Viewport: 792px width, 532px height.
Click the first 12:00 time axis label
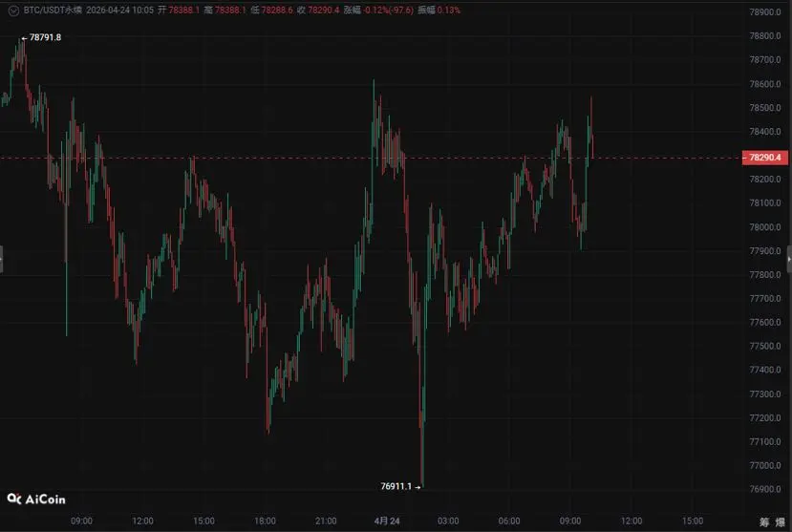142,521
